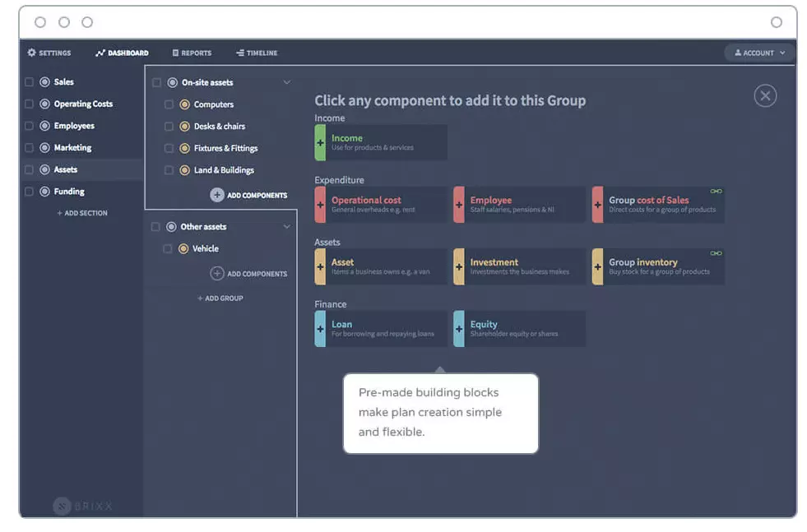Screen dimensions: 807x532
Task: Collapse the Other assets group chevron
Action: point(286,227)
